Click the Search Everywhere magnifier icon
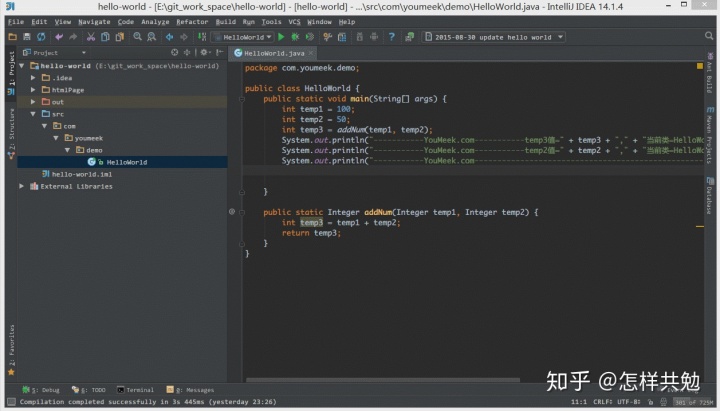Viewport: 720px width, 411px height. 709,36
